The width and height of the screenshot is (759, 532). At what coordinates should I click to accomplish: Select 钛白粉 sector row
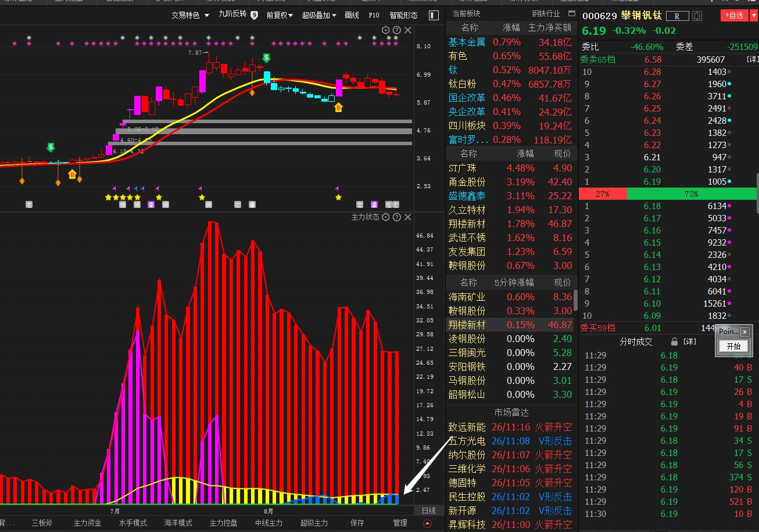(511, 84)
